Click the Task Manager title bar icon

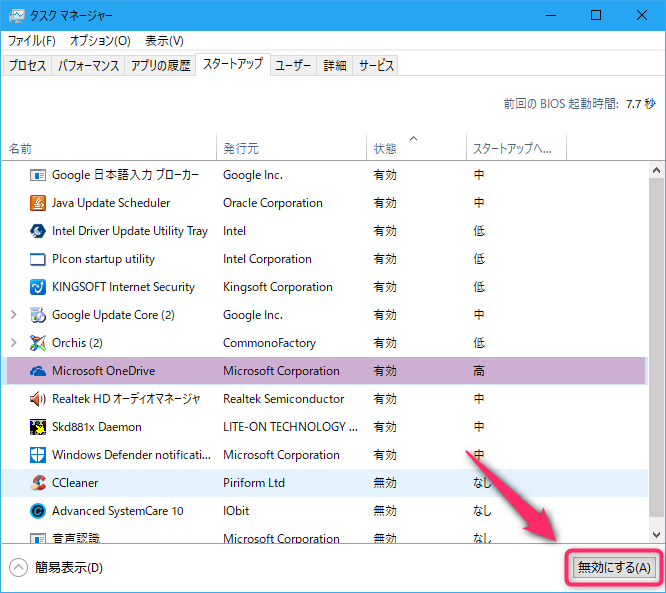[x=17, y=16]
